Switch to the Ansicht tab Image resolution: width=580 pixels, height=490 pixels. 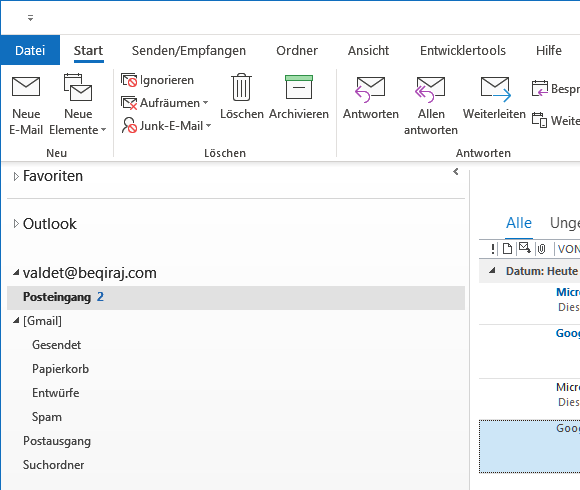[x=368, y=50]
